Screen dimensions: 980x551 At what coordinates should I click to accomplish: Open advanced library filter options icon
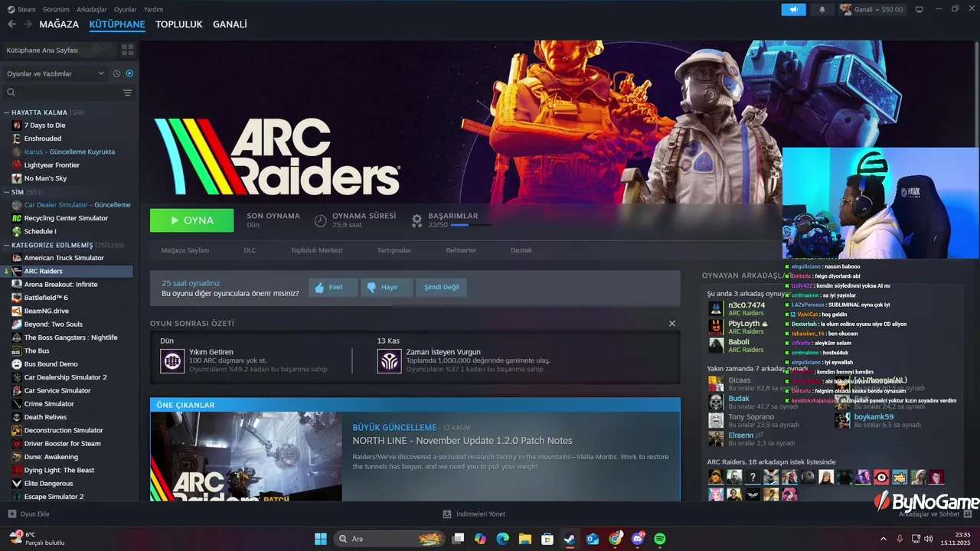pyautogui.click(x=127, y=93)
